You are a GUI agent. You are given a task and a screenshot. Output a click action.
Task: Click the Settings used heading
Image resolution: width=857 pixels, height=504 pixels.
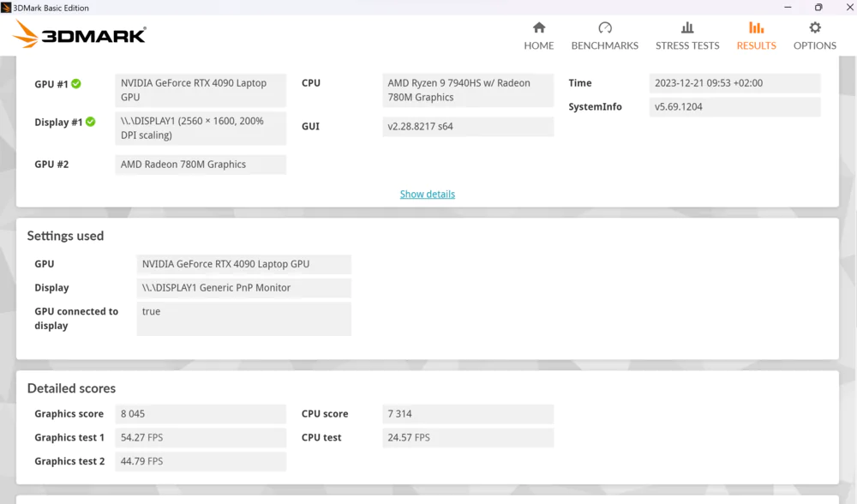coord(65,236)
